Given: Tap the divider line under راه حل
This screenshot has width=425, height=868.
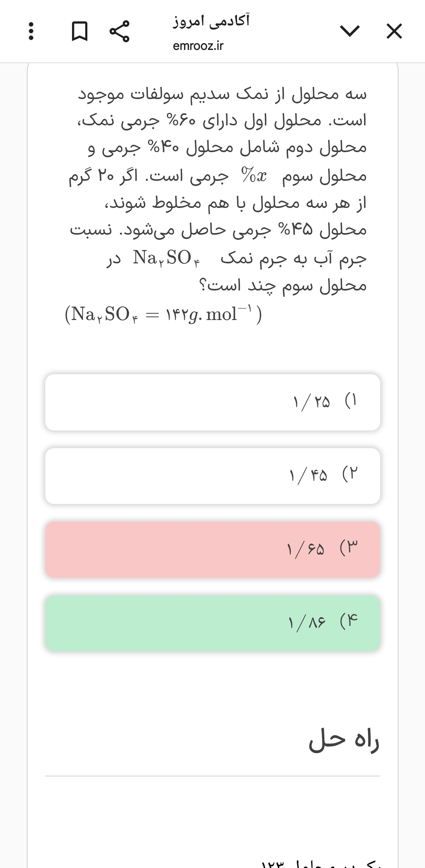Looking at the screenshot, I should click(x=213, y=776).
